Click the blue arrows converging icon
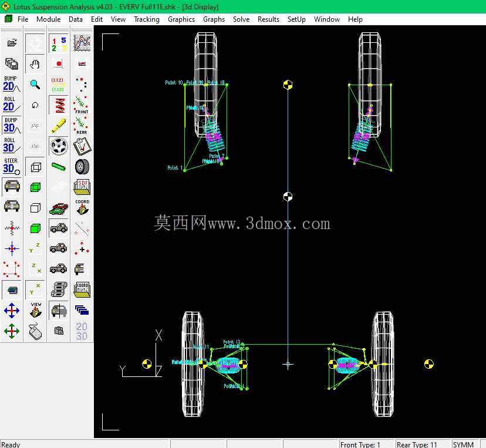The height and width of the screenshot is (448, 486). pyautogui.click(x=12, y=248)
